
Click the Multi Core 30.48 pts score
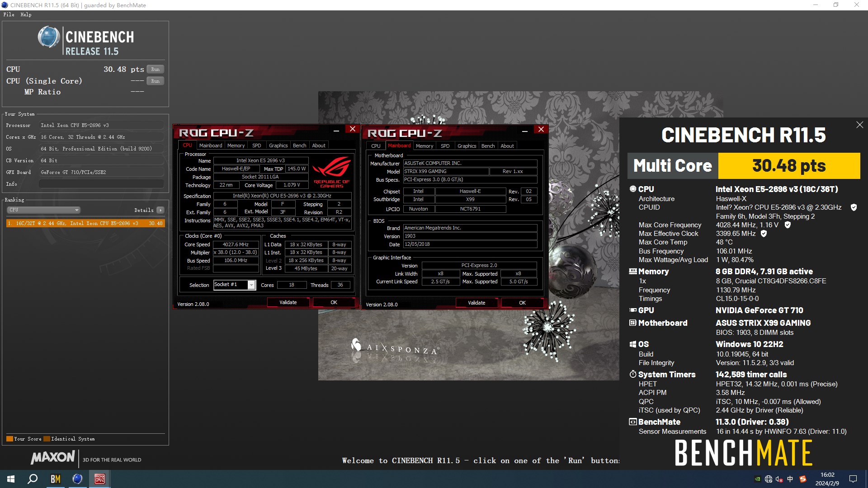pyautogui.click(x=789, y=166)
